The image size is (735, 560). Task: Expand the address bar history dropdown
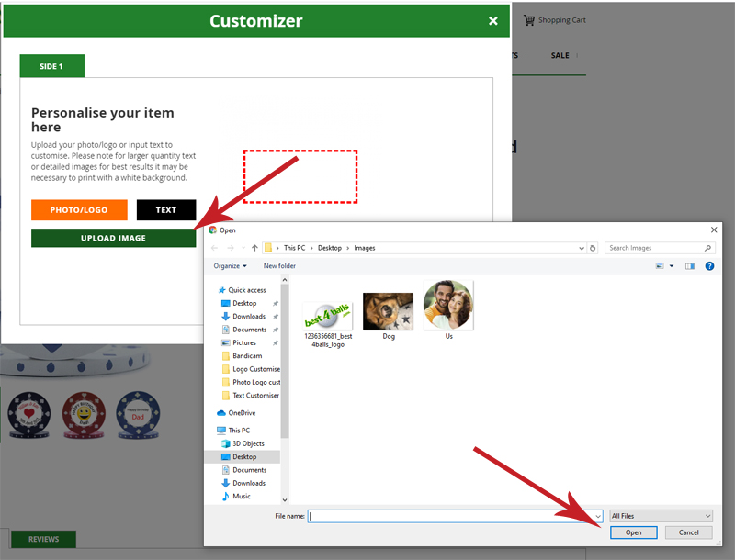tap(582, 248)
